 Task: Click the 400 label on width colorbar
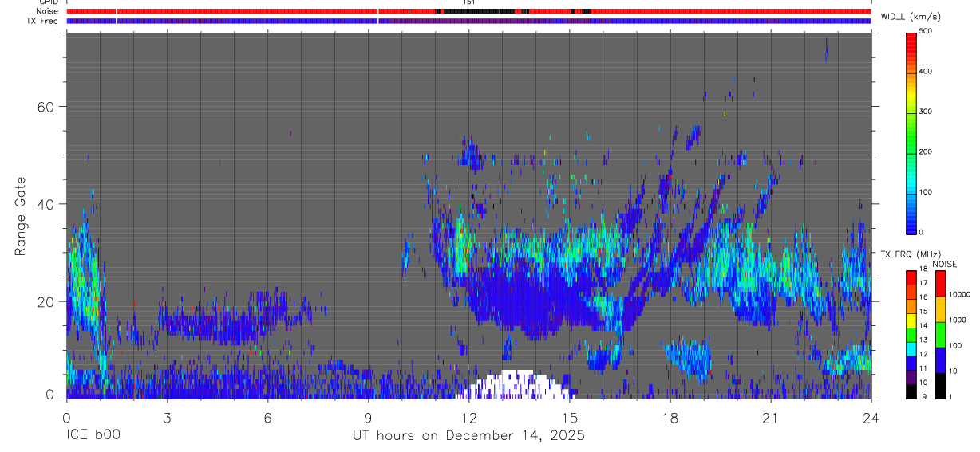click(x=926, y=71)
